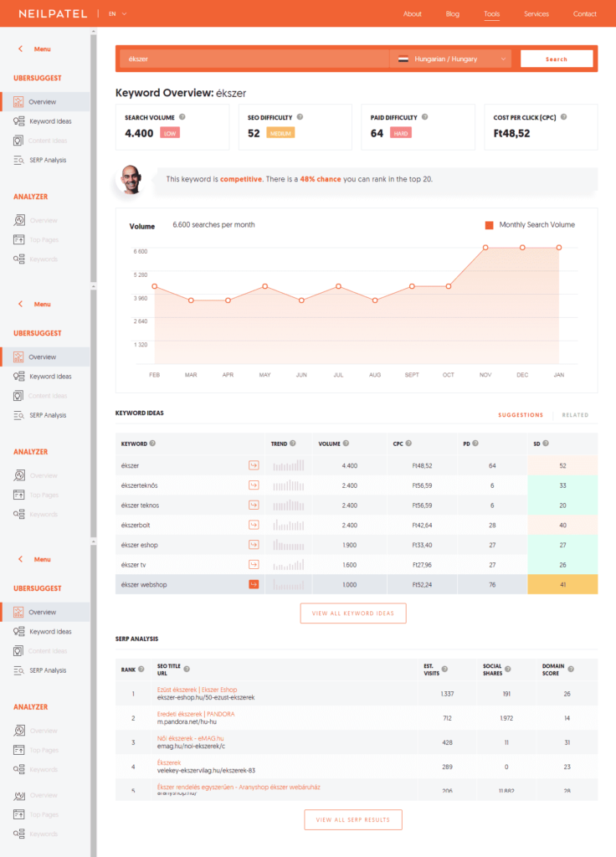Open the Aranyshop ékszer webáruház result link
Viewport: 616px width, 857px height.
pyautogui.click(x=239, y=787)
